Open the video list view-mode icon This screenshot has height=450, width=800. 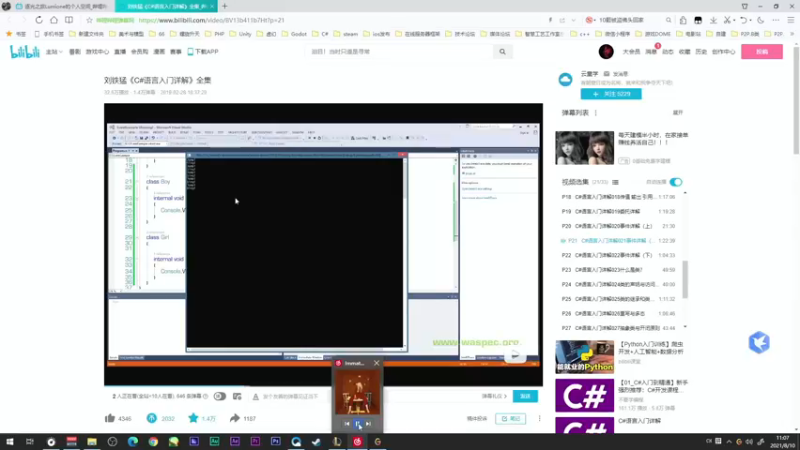click(615, 182)
